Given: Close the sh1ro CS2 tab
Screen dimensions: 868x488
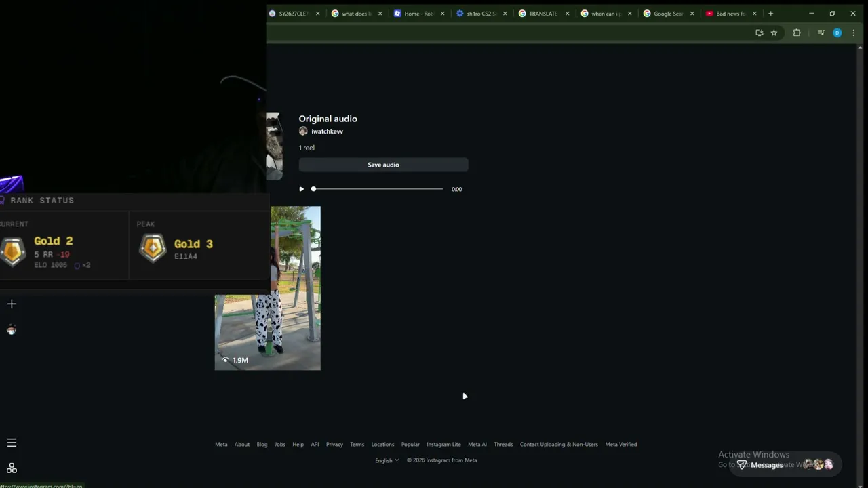Looking at the screenshot, I should [505, 14].
